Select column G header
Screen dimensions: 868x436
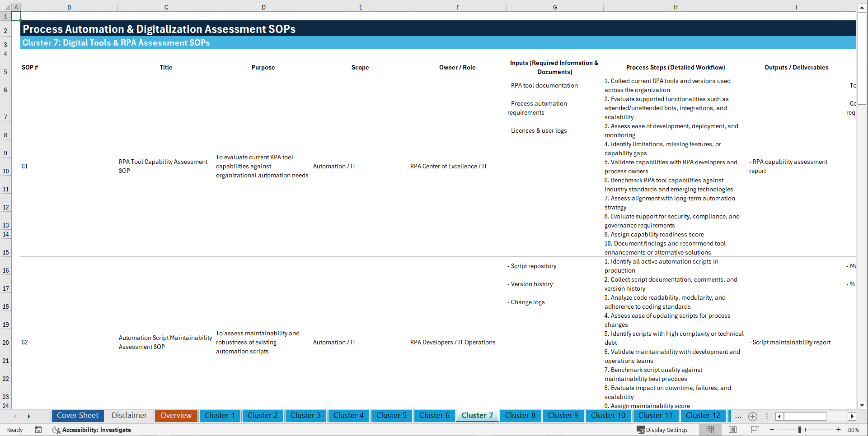tap(554, 7)
